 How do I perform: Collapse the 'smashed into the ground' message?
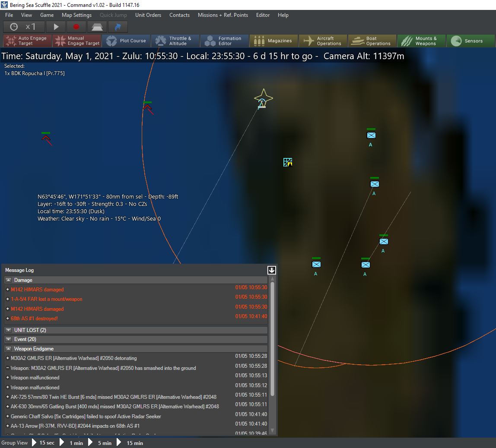pyautogui.click(x=8, y=368)
